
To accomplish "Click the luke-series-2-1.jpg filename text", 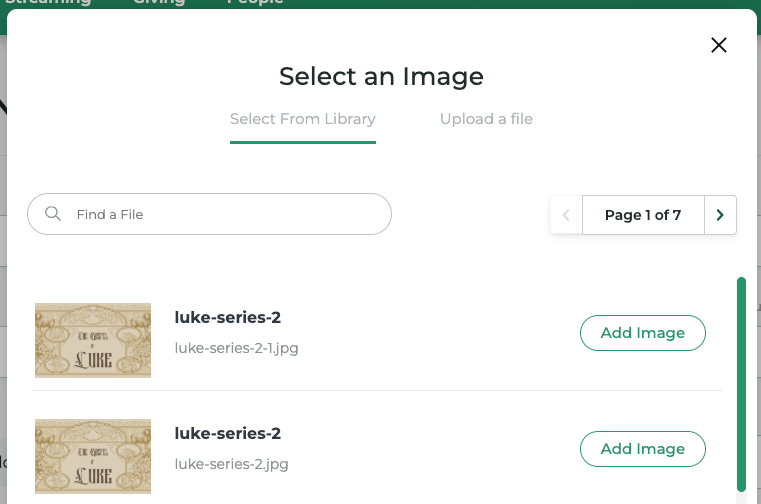I will tap(236, 348).
